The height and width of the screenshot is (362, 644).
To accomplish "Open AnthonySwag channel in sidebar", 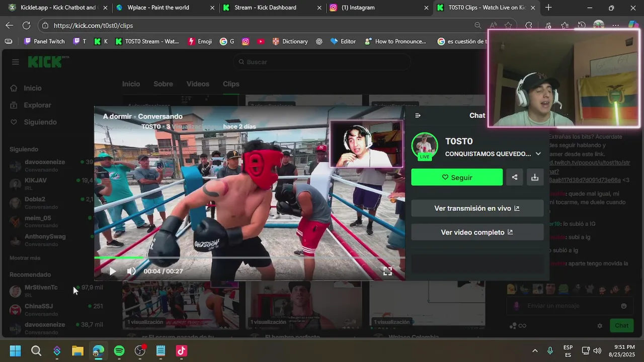I will pos(50,239).
